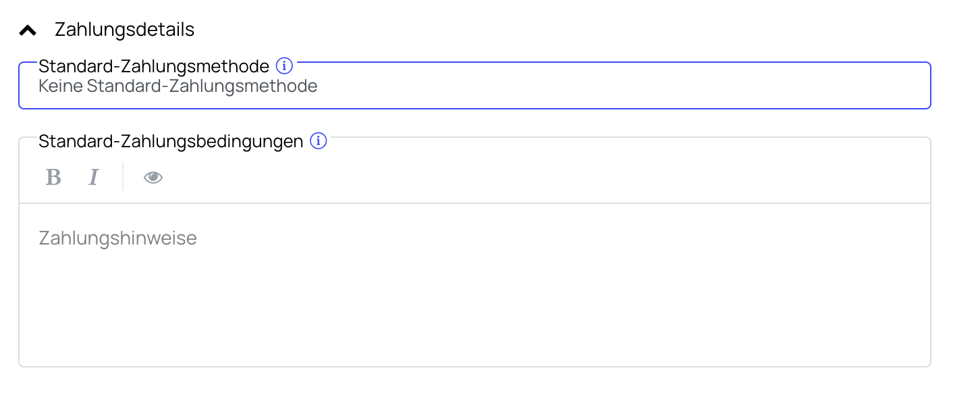
Task: Focus the Zahlungshinweise text area
Action: point(474,285)
